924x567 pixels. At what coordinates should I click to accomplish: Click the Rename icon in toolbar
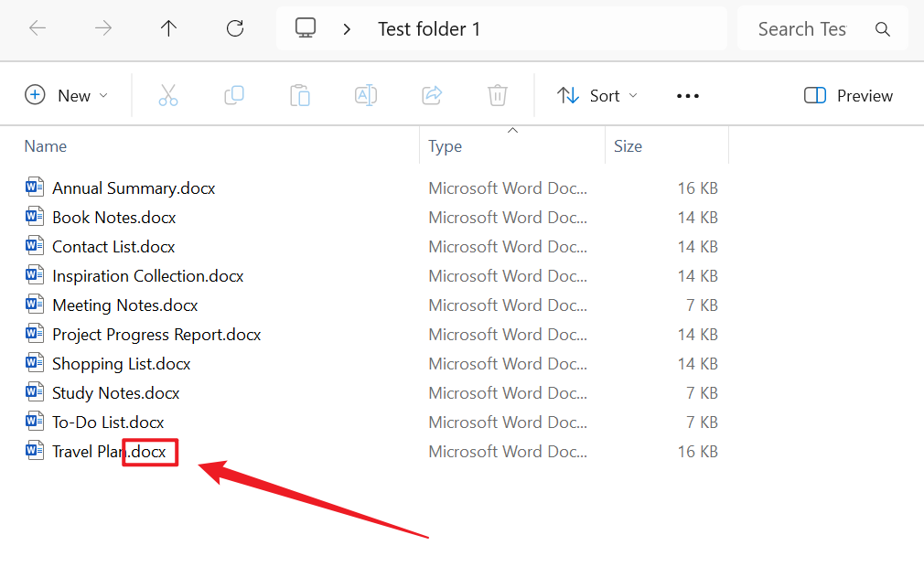[x=366, y=95]
